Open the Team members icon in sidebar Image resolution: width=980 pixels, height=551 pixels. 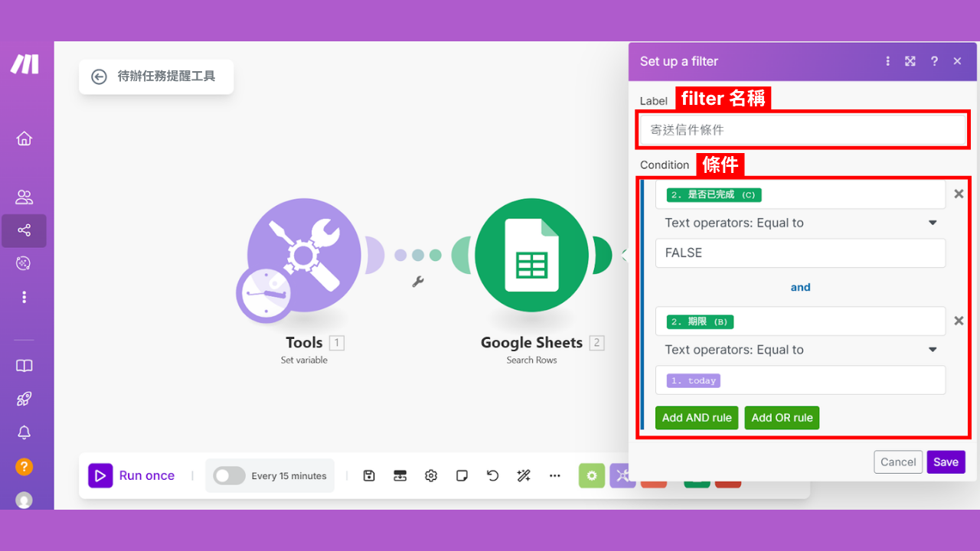(x=24, y=197)
